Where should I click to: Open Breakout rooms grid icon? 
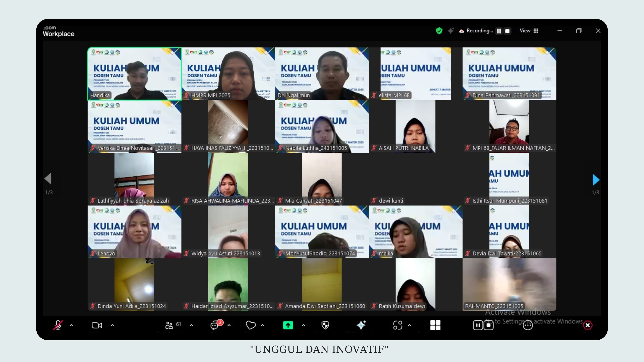tap(435, 325)
